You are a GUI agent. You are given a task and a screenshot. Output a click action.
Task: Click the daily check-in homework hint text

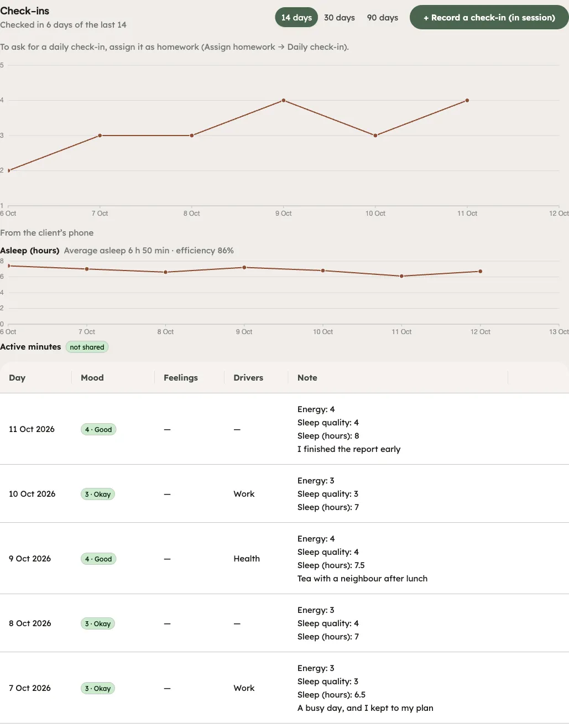[175, 47]
